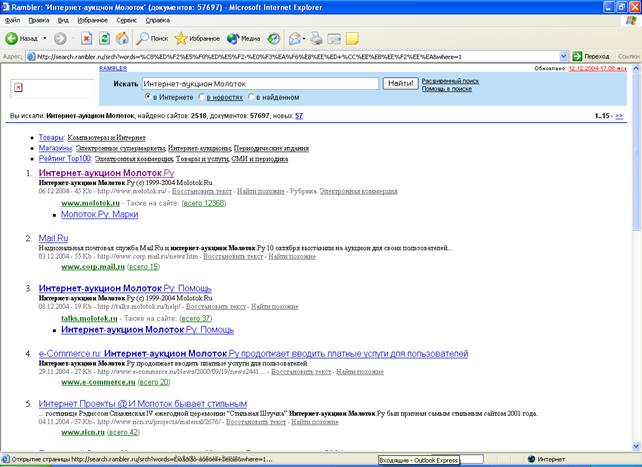
Task: Click the Print icon in toolbar
Action: 316,39
